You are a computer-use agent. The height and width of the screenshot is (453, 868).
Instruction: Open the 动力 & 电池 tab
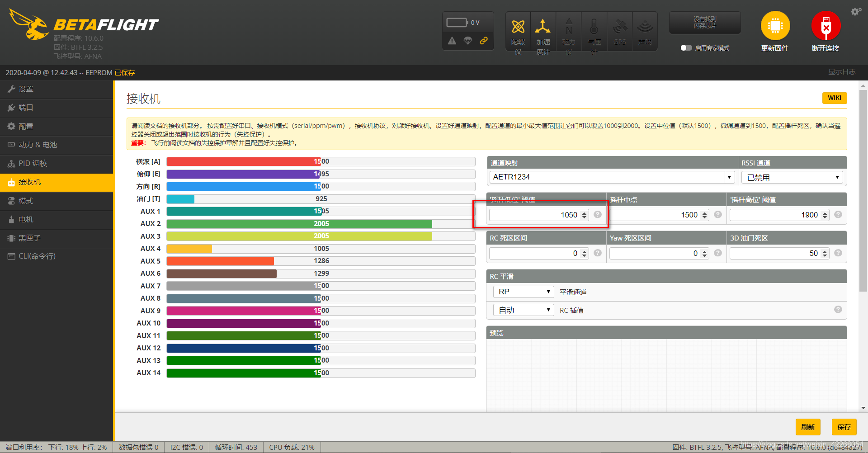57,145
